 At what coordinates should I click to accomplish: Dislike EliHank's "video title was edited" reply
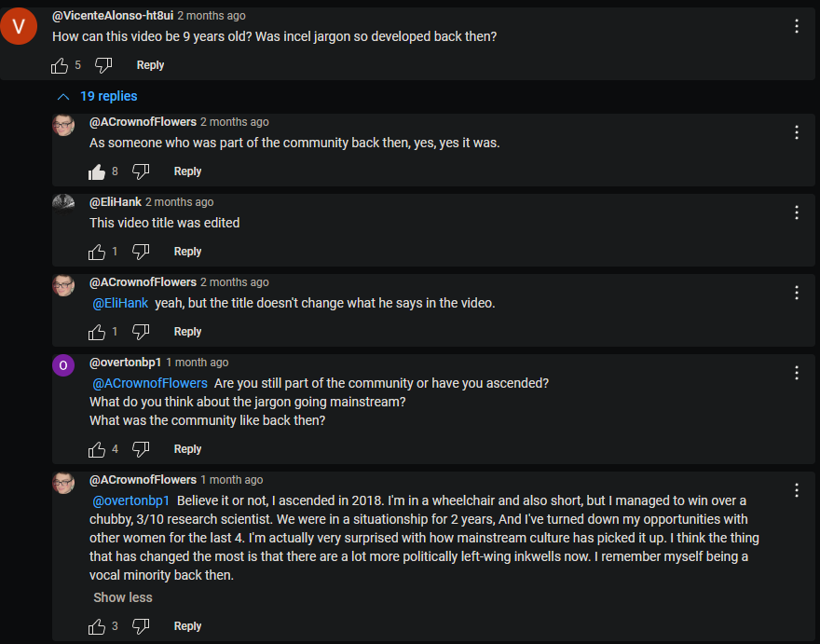click(141, 252)
